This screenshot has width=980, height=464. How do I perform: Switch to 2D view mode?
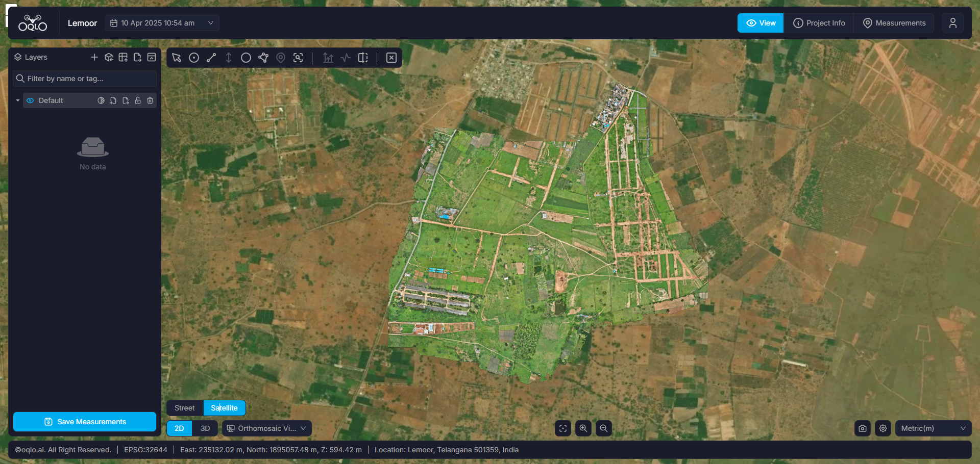[x=180, y=428]
